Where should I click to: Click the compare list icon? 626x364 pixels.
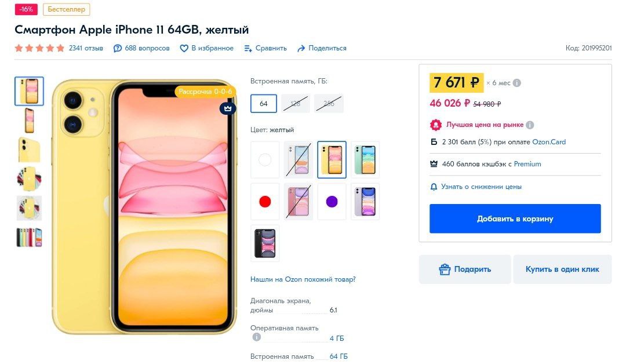[x=248, y=48]
